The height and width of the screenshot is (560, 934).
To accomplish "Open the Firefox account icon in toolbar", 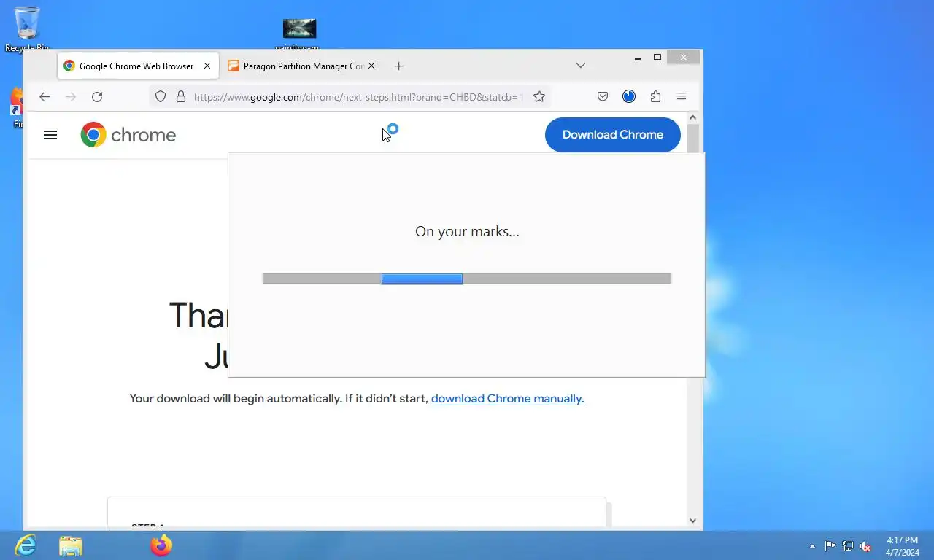I will pos(629,96).
